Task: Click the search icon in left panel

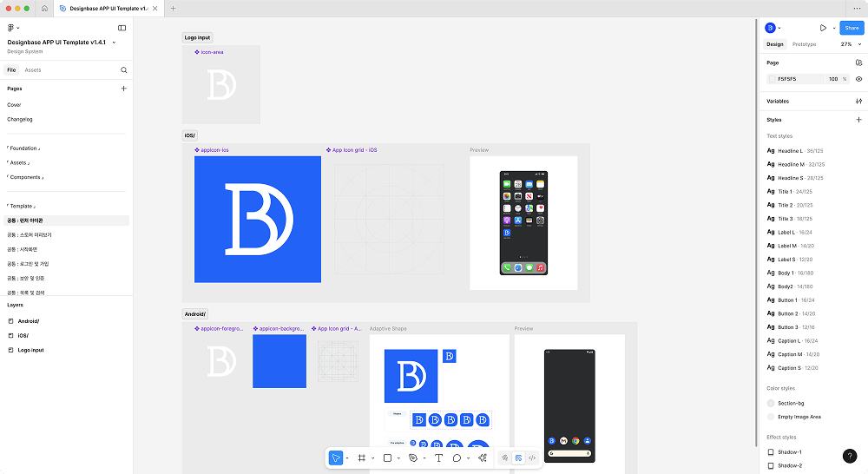Action: [x=124, y=70]
